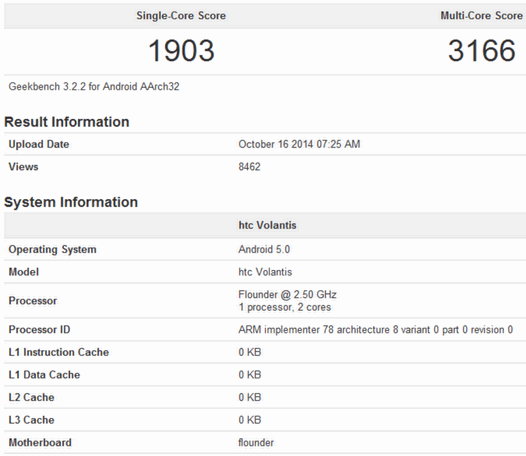The width and height of the screenshot is (526, 456).
Task: Select the 0 KB value for L2 Cache
Action: point(250,398)
